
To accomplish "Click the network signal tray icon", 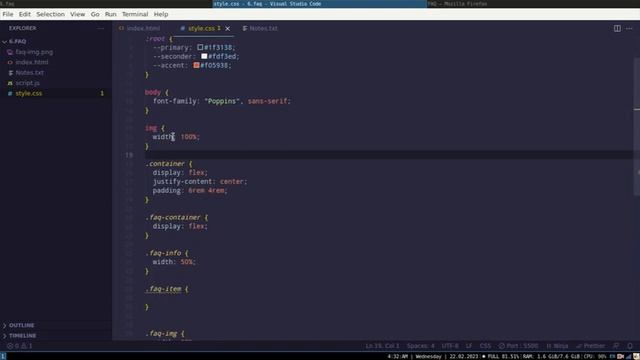I will point(629,356).
